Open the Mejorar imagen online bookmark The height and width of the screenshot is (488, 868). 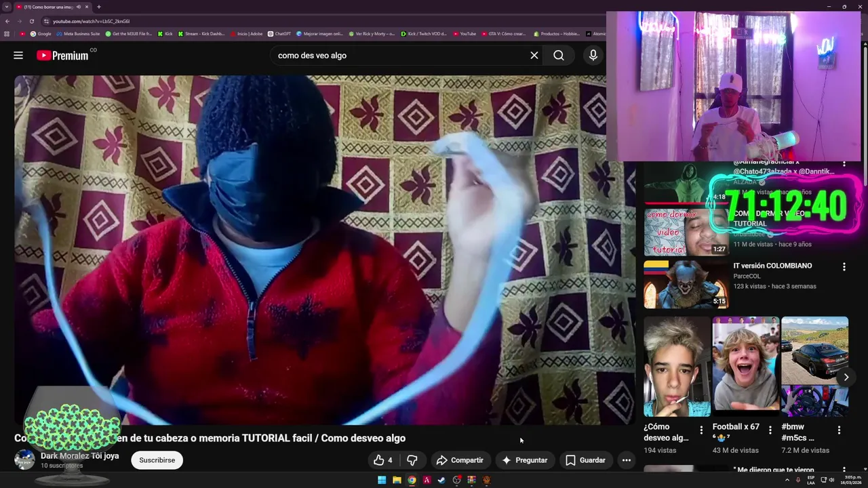tap(320, 33)
